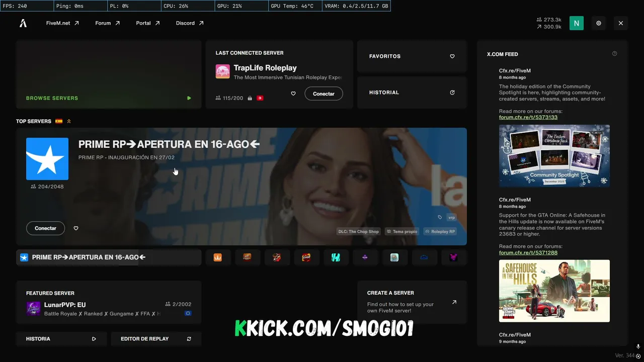The width and height of the screenshot is (644, 362).
Task: Open the Discord navigation link
Action: pyautogui.click(x=190, y=23)
